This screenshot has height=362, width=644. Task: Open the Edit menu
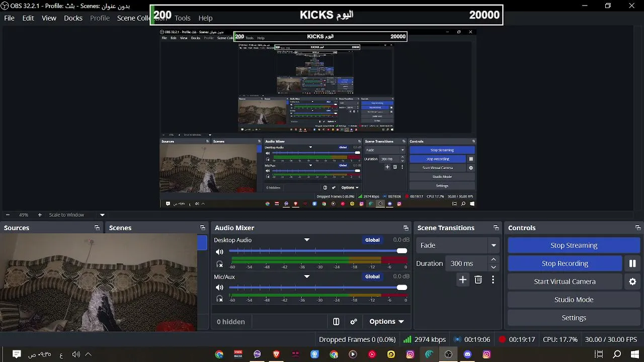(28, 18)
